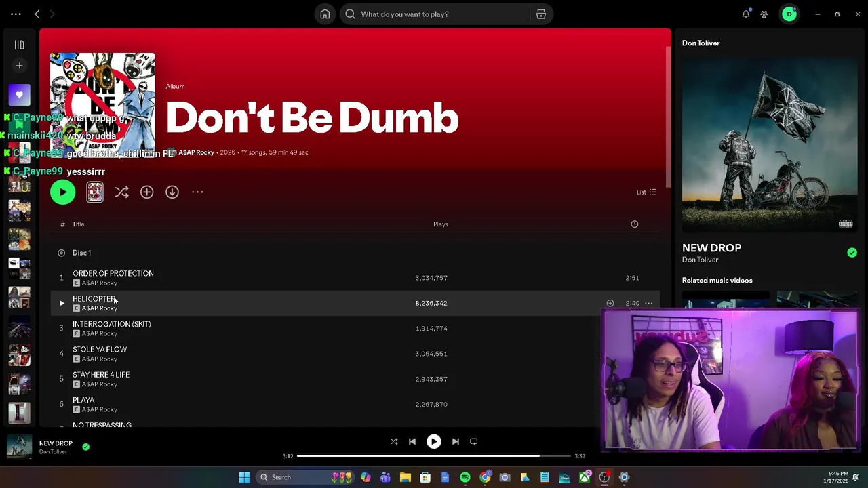Viewport: 868px width, 488px height.
Task: Skip to next track
Action: [x=456, y=441]
